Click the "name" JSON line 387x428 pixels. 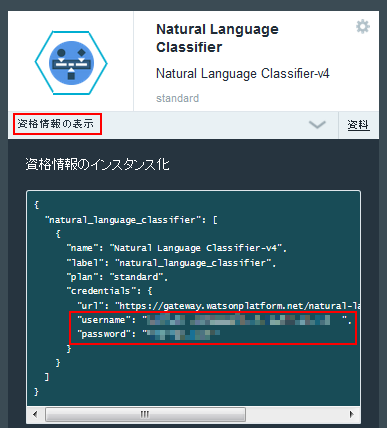pyautogui.click(x=177, y=248)
